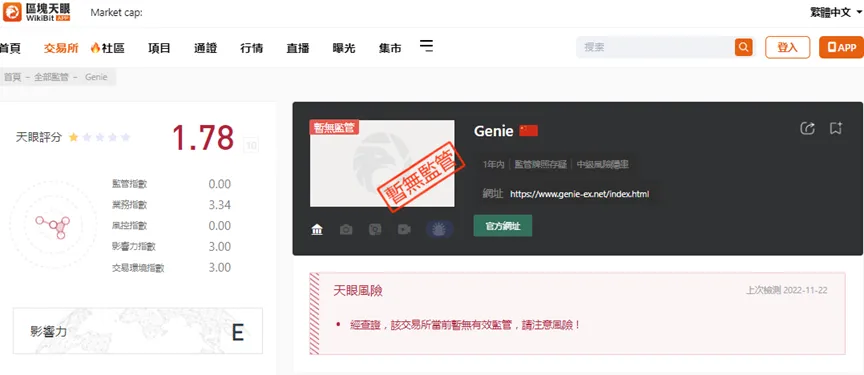Click the 1.78 score value
Image resolution: width=864 pixels, height=375 pixels.
(x=203, y=138)
